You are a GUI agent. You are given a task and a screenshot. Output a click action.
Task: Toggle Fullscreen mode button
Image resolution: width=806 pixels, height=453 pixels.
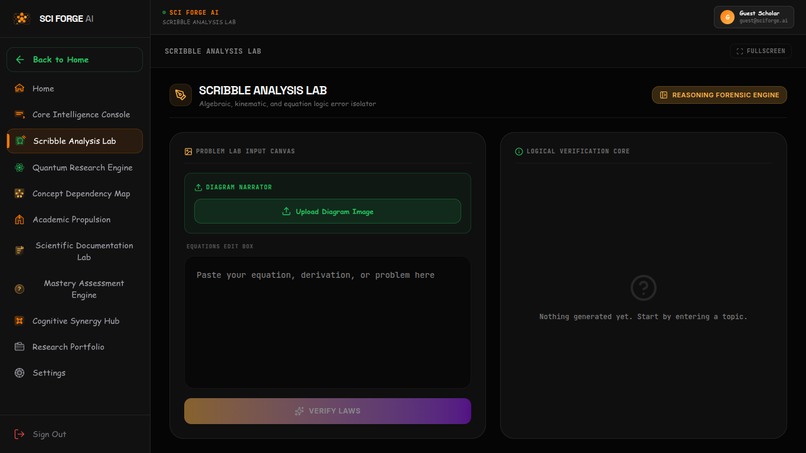point(760,51)
